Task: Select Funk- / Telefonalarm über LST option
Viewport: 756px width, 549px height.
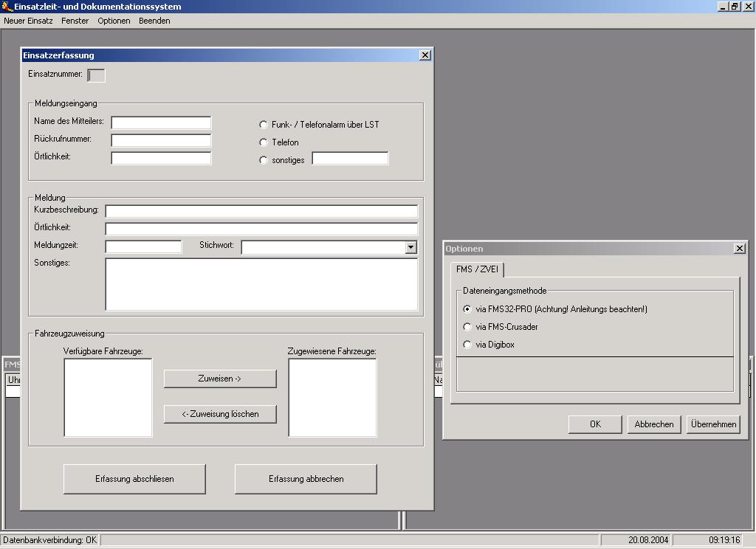Action: click(x=264, y=125)
